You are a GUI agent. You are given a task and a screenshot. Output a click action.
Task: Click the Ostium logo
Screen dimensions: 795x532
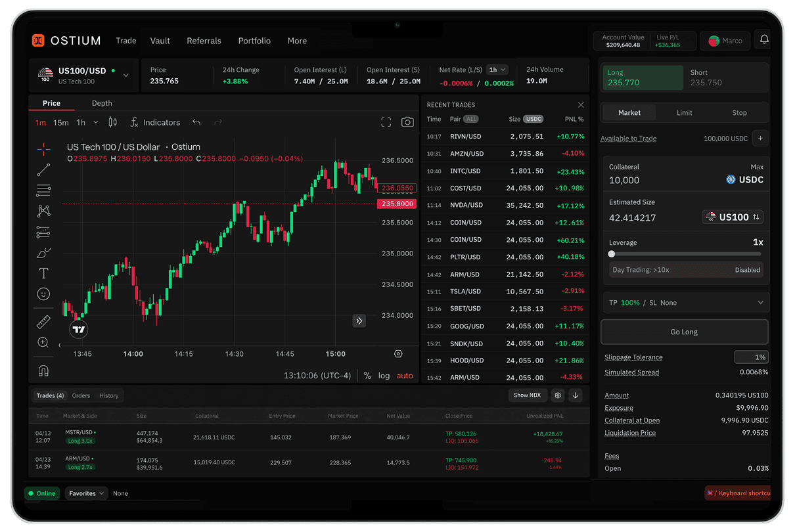pos(66,41)
